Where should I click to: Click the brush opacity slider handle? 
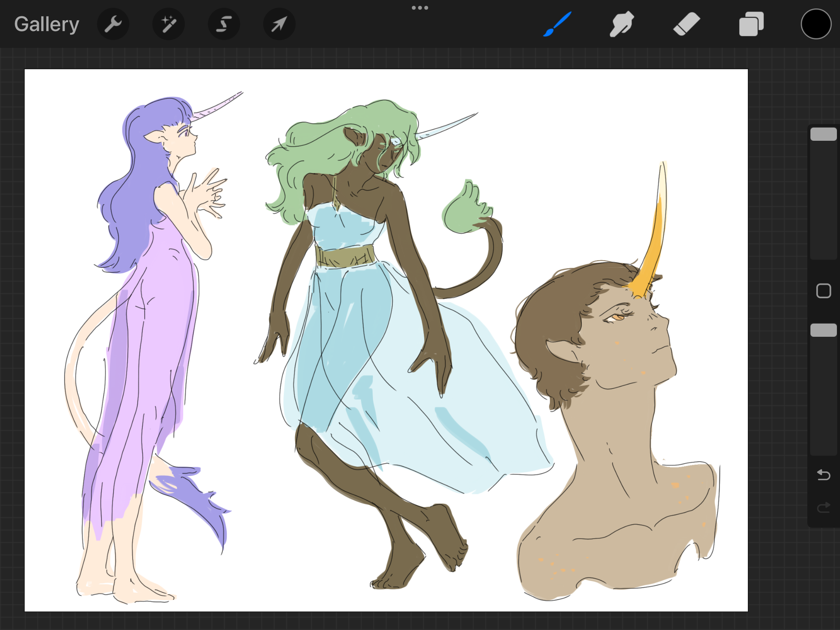[x=823, y=330]
